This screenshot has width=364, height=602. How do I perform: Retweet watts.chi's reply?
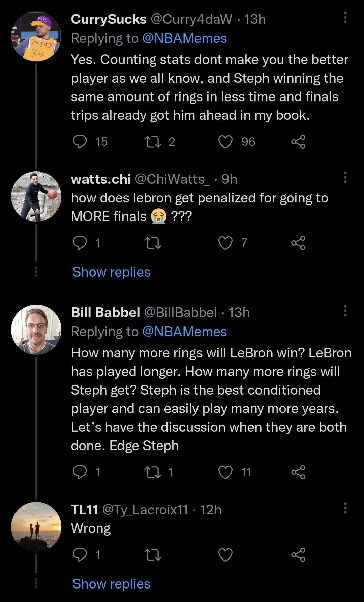[153, 243]
